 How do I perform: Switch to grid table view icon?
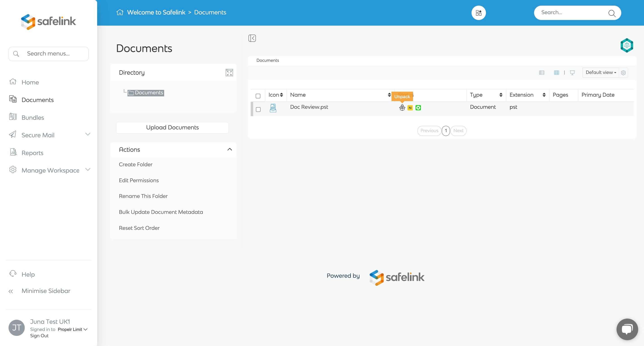(x=556, y=73)
